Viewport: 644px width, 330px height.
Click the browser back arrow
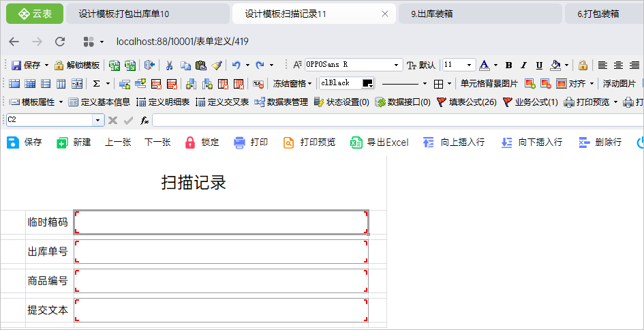point(14,42)
